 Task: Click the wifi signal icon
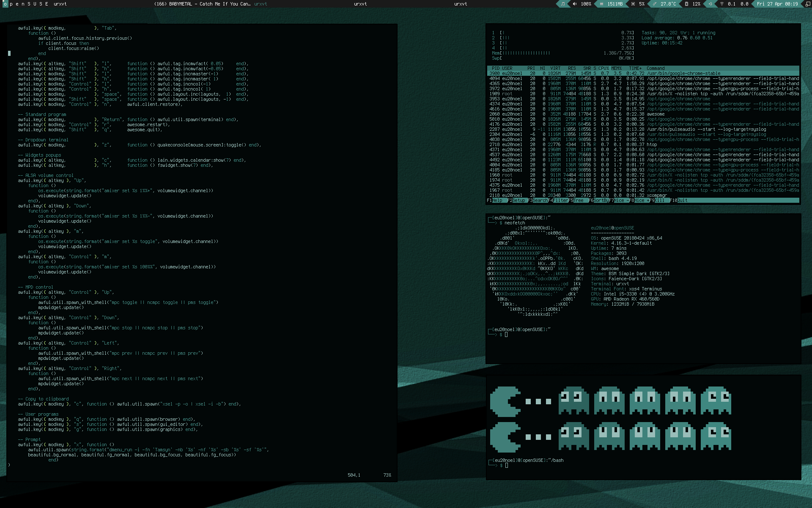pyautogui.click(x=721, y=4)
